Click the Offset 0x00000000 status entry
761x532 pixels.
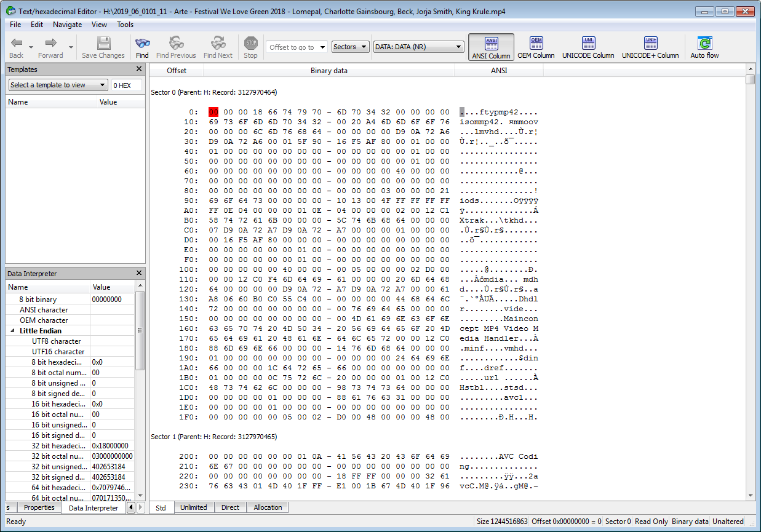567,522
